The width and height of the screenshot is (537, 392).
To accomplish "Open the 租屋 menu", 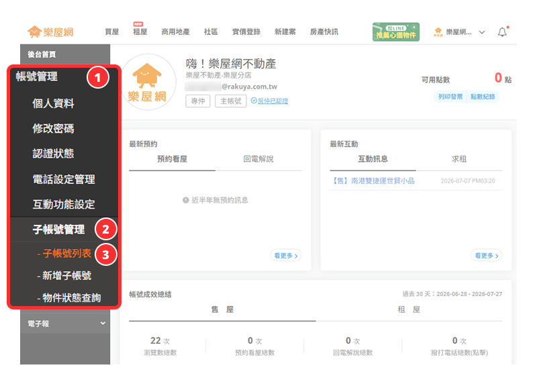I will (140, 32).
